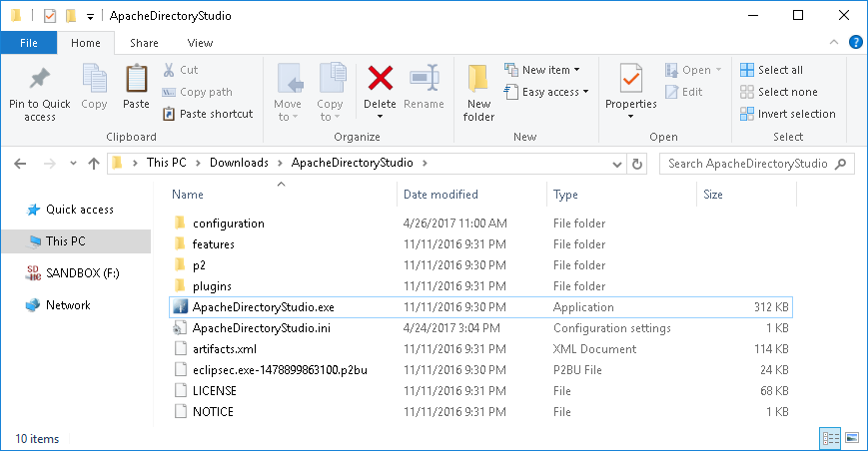This screenshot has height=451, width=868.
Task: Create a New folder from ribbon
Action: 478,93
